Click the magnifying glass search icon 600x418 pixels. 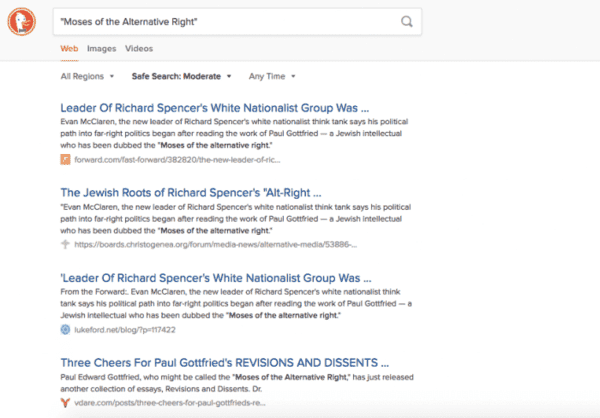tap(406, 22)
